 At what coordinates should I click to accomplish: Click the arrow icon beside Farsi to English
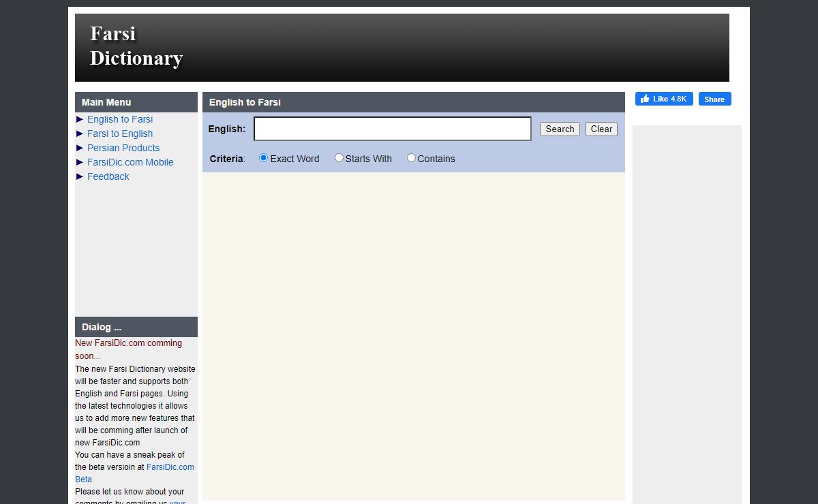[x=80, y=133]
